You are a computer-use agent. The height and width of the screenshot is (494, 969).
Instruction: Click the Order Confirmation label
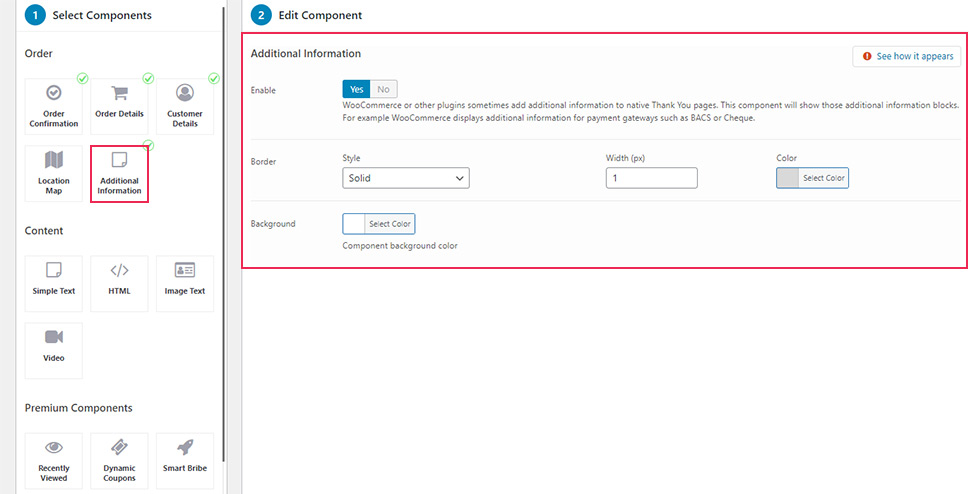(54, 119)
